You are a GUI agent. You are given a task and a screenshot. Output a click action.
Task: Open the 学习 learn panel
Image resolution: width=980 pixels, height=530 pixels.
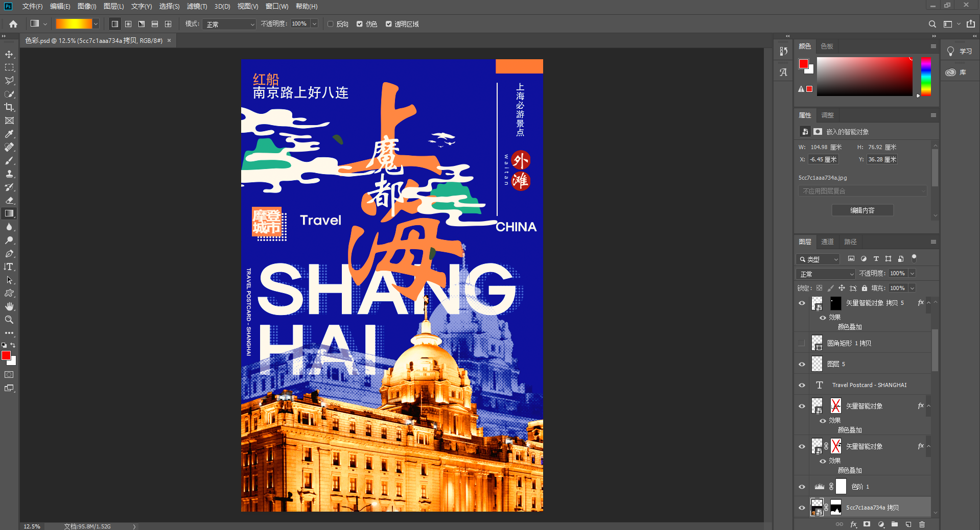pos(960,51)
